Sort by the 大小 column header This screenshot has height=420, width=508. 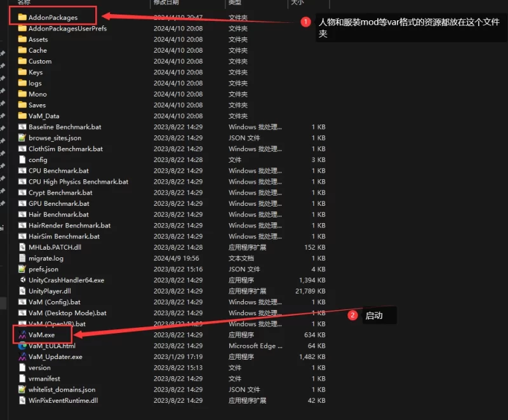click(297, 3)
